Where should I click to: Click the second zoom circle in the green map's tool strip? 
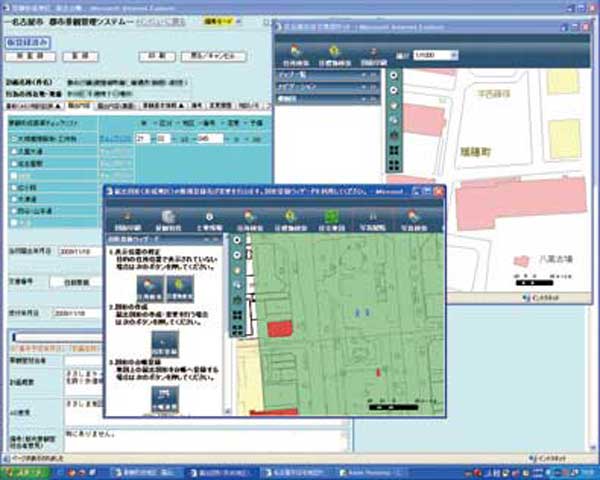click(237, 255)
